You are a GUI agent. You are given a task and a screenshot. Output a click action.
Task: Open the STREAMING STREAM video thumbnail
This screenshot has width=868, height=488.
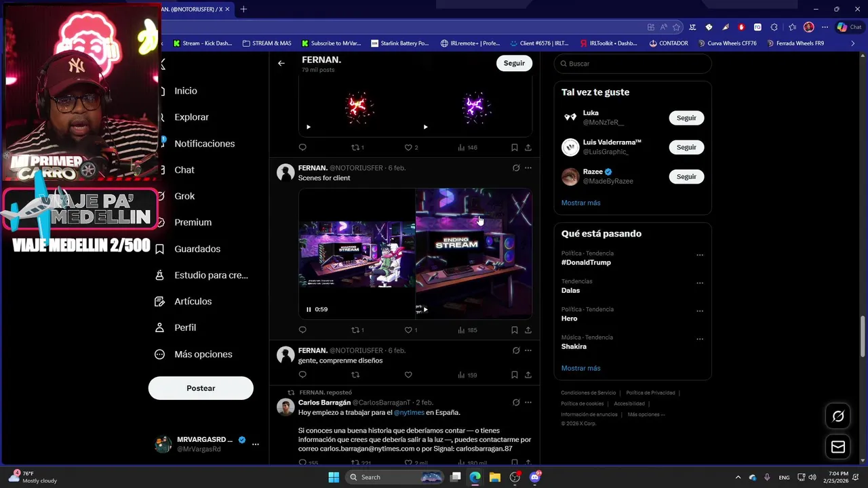click(357, 253)
